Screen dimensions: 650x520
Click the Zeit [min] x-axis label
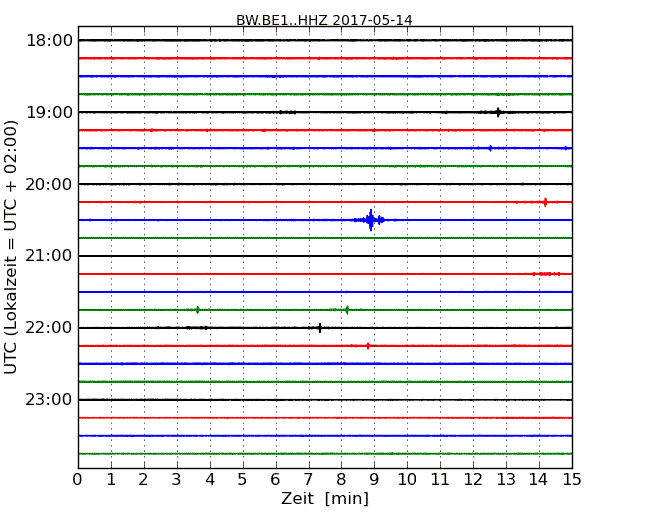tap(325, 498)
